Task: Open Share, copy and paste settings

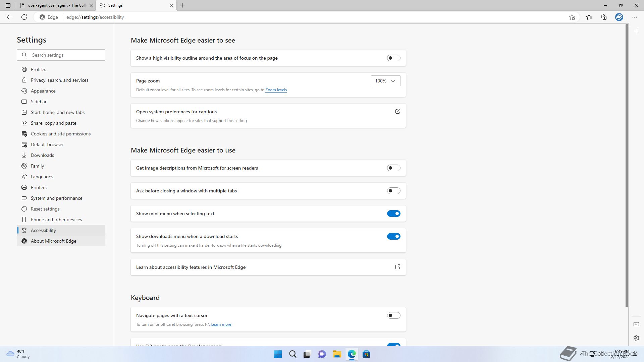Action: 61,123
